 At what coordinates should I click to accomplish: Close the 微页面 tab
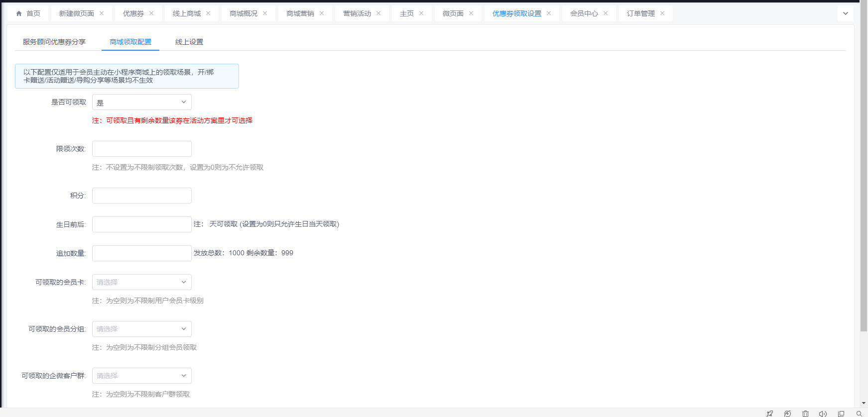tap(471, 13)
